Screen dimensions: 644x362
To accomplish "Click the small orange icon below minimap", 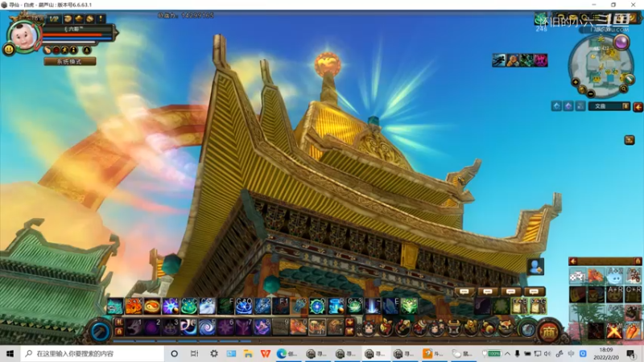I will (630, 140).
